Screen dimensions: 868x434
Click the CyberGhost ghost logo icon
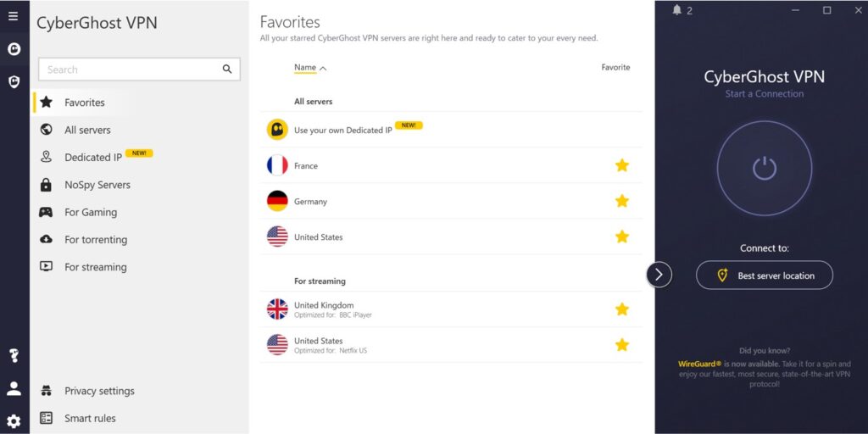14,49
